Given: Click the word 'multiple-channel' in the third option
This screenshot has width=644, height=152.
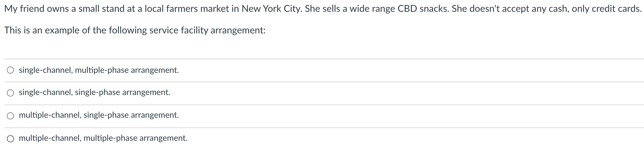Looking at the screenshot, I should (50, 115).
